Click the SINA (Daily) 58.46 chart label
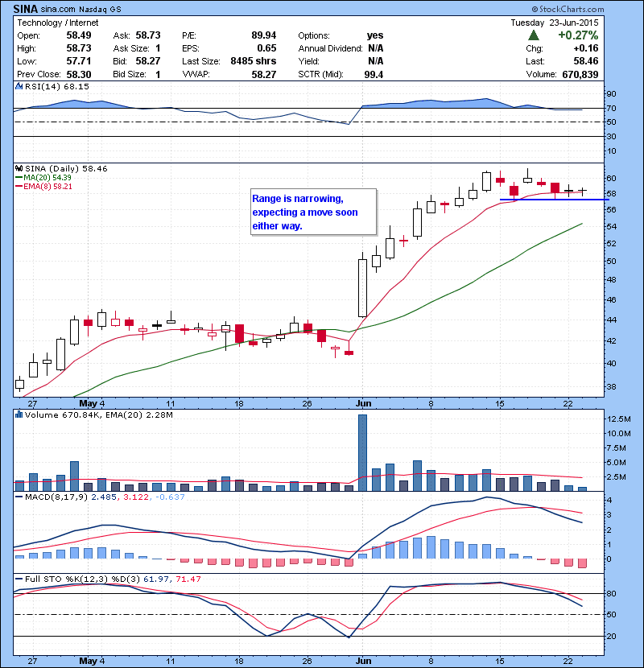This screenshot has width=644, height=668. (66, 168)
